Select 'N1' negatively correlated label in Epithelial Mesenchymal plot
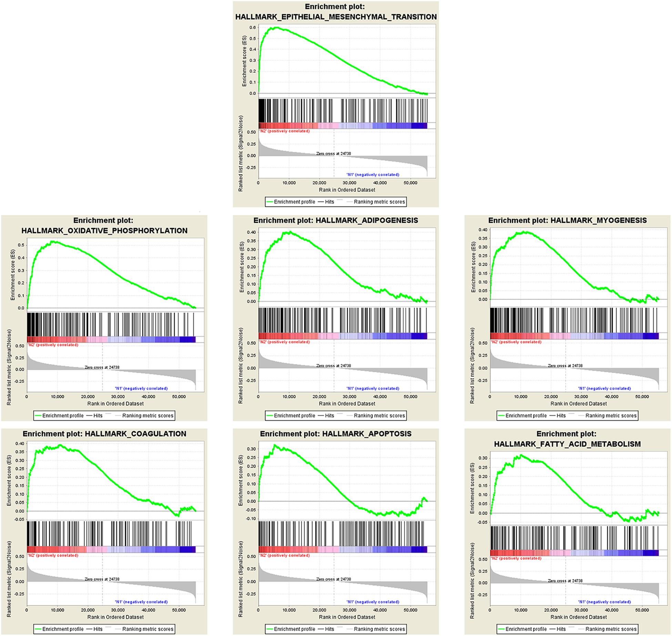Screen dimensions: 672x636 [373, 175]
